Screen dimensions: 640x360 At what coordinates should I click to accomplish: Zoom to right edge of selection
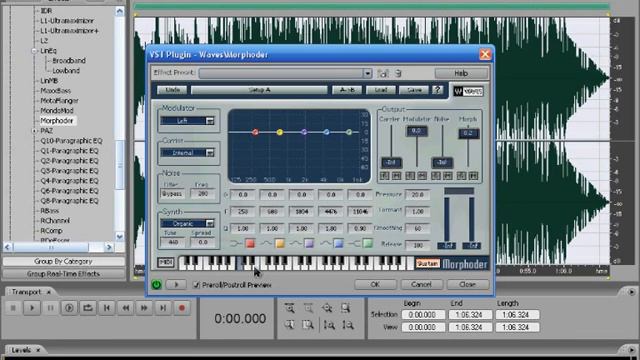pos(308,325)
